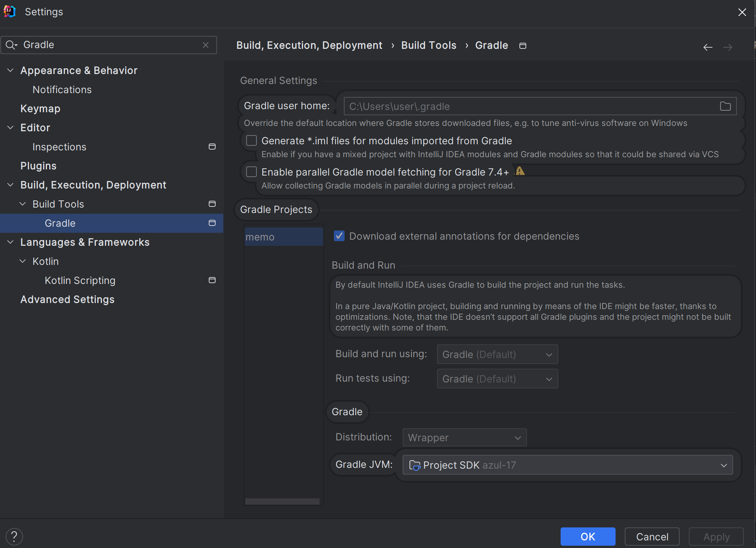This screenshot has height=548, width=756.
Task: Go forward with the right arrow
Action: coord(728,47)
